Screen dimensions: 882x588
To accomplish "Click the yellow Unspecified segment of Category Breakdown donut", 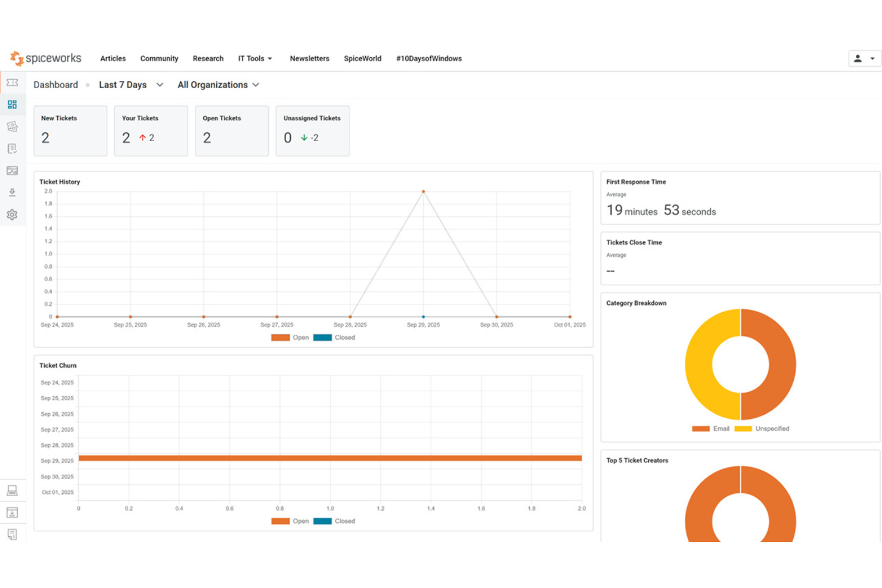I will 698,365.
